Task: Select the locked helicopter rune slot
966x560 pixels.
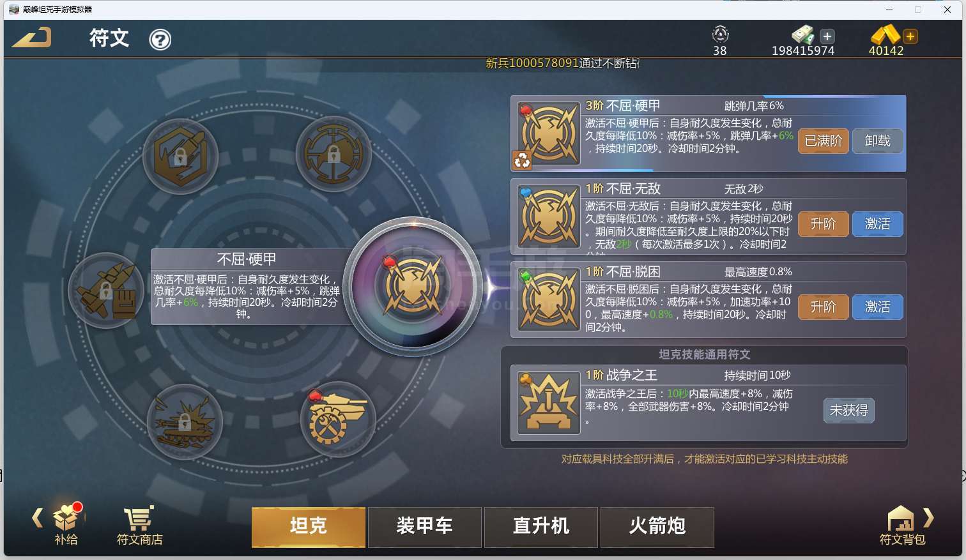Action: [333, 154]
